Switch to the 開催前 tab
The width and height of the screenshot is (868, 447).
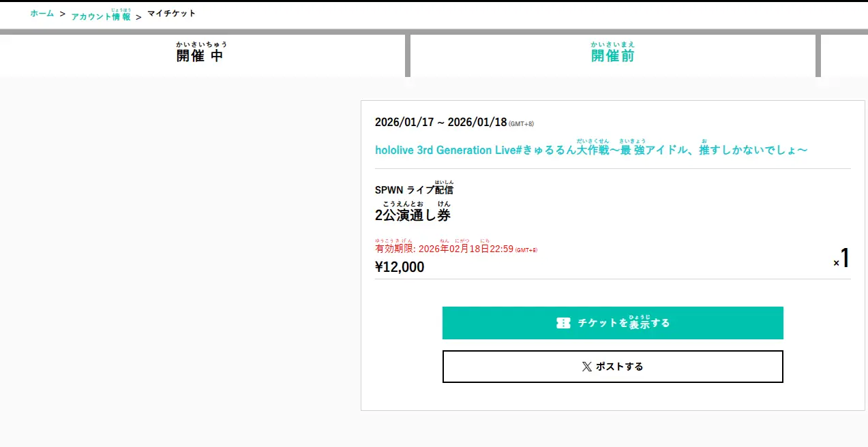click(612, 55)
